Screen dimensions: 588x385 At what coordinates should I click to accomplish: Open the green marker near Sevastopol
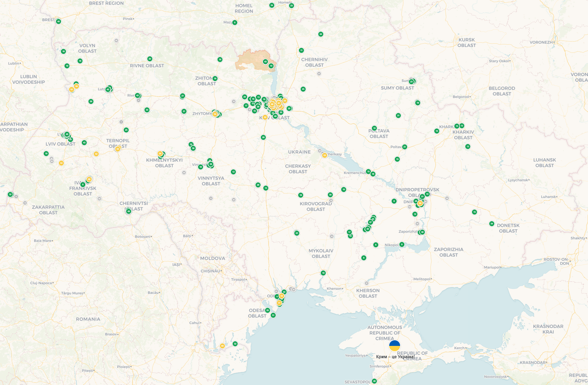point(374,381)
